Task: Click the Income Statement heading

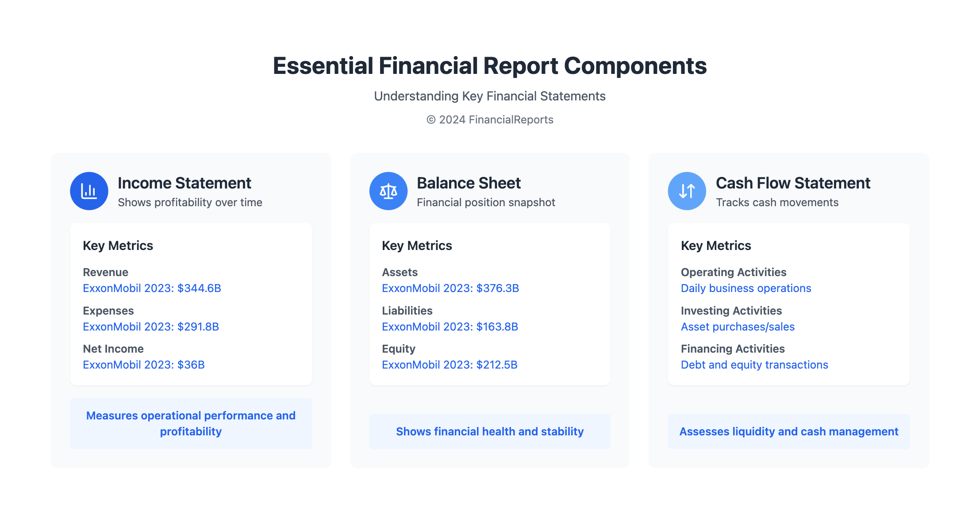Action: (x=184, y=183)
